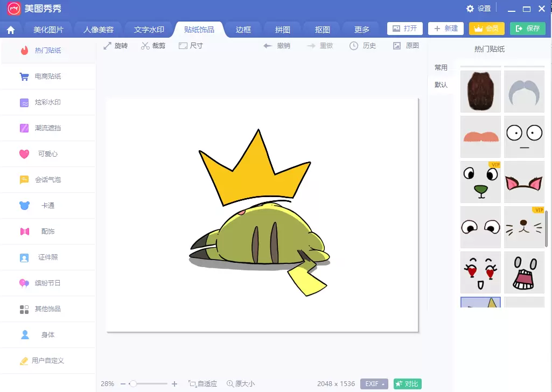The width and height of the screenshot is (552, 392).
Task: Open the 缤纷节日 holiday category
Action: 48,283
